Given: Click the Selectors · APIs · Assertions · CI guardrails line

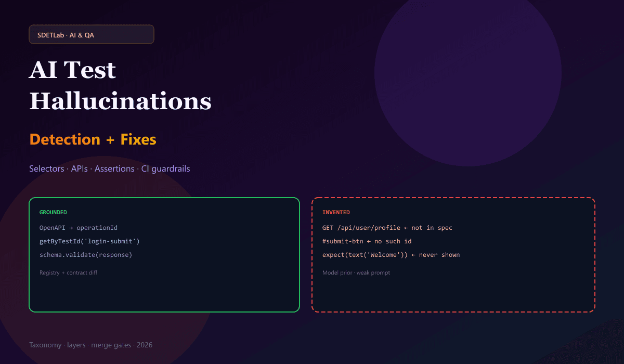Looking at the screenshot, I should [x=110, y=168].
